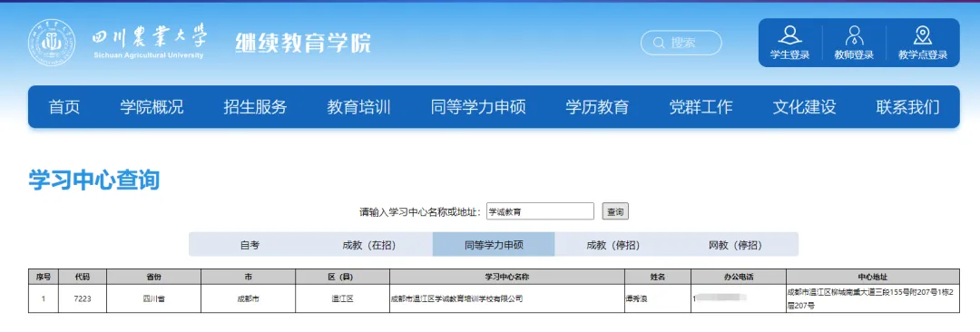Click code cell 7223
The height and width of the screenshot is (332, 980).
click(x=83, y=298)
